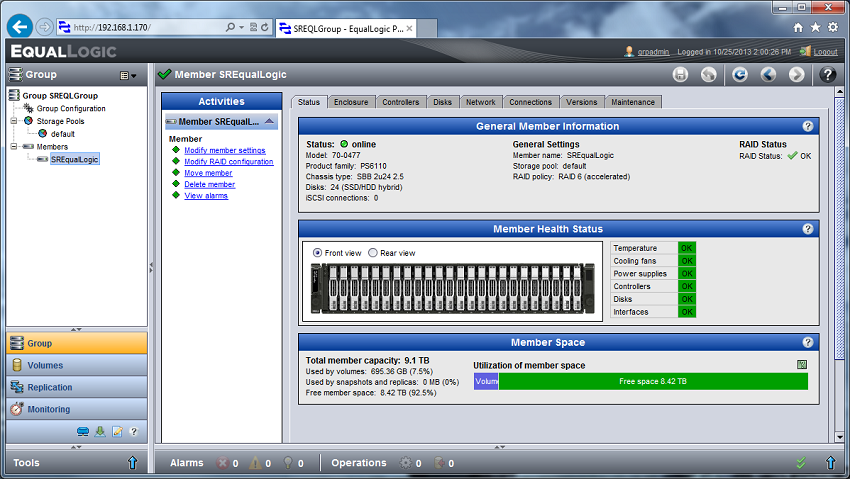This screenshot has width=850, height=479.
Task: Click the small help icon above Tools
Action: pyautogui.click(x=134, y=432)
